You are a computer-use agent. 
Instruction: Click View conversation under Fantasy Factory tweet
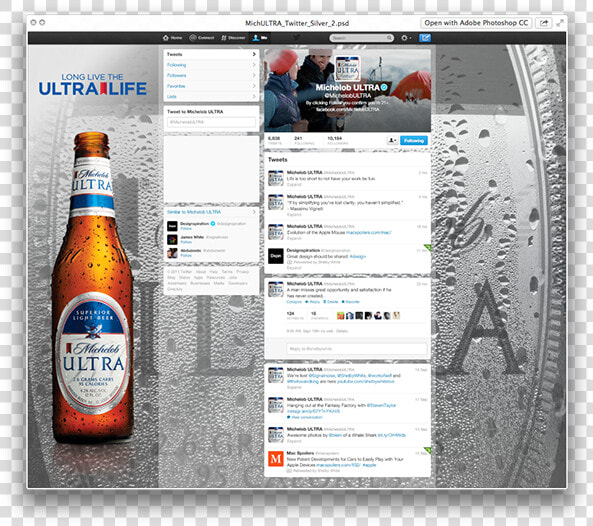tap(304, 417)
